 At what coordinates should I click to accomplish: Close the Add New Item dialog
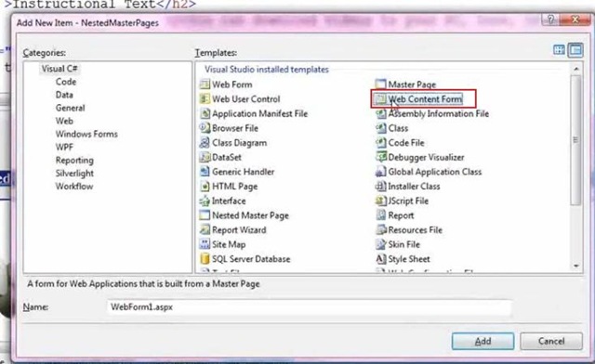coord(575,19)
